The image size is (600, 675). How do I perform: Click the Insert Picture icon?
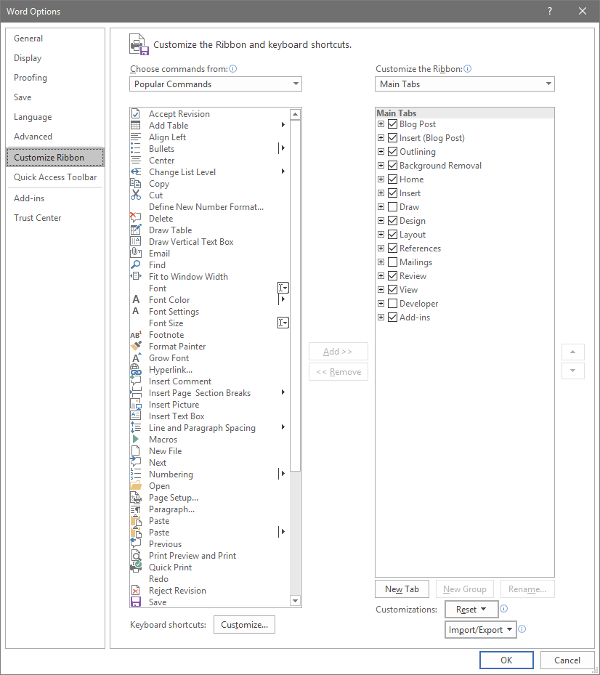click(137, 405)
